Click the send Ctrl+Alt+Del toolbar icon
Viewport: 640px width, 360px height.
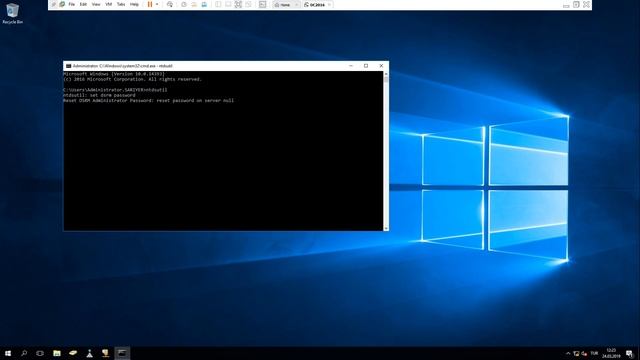pyautogui.click(x=170, y=4)
